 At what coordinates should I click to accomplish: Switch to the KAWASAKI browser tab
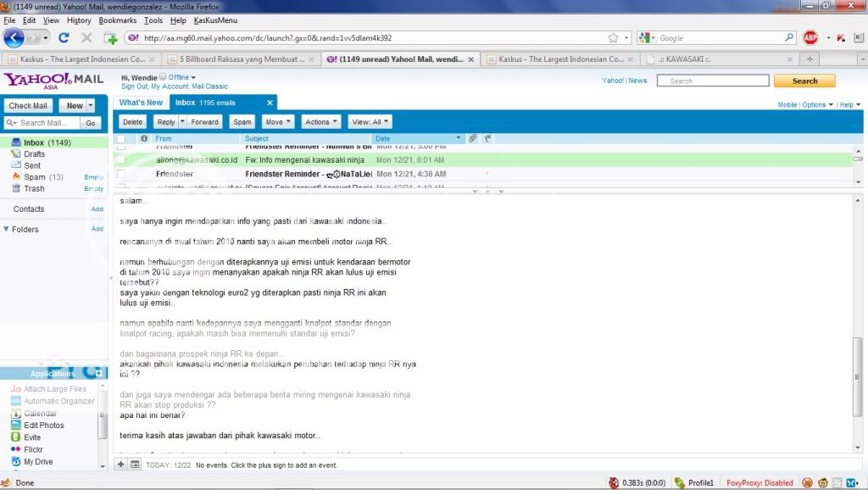pos(721,59)
